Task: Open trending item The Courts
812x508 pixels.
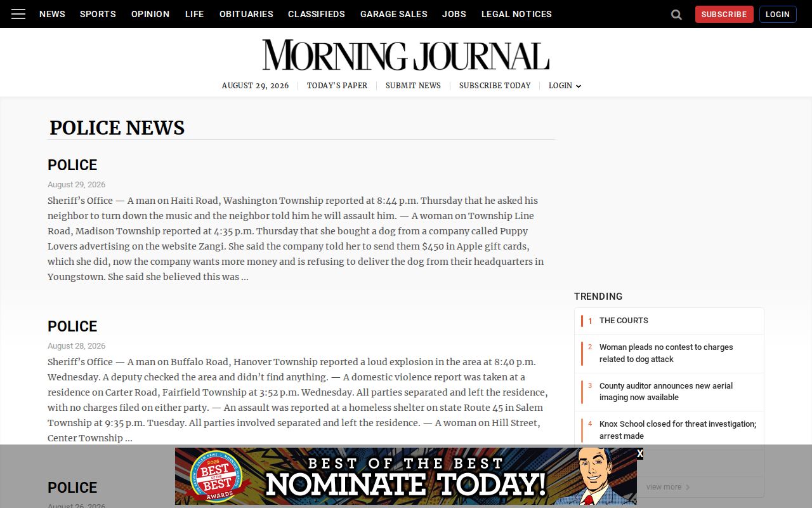Action: 624,321
